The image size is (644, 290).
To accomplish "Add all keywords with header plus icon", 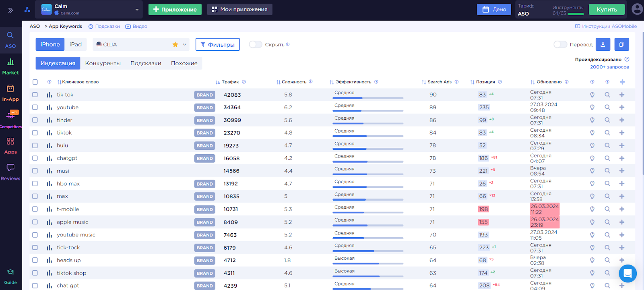I will [x=622, y=82].
